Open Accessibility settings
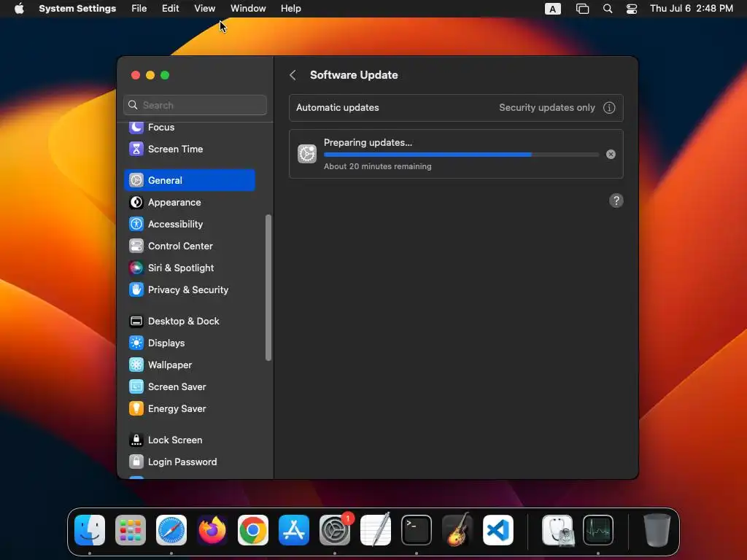This screenshot has width=747, height=560. click(x=189, y=225)
